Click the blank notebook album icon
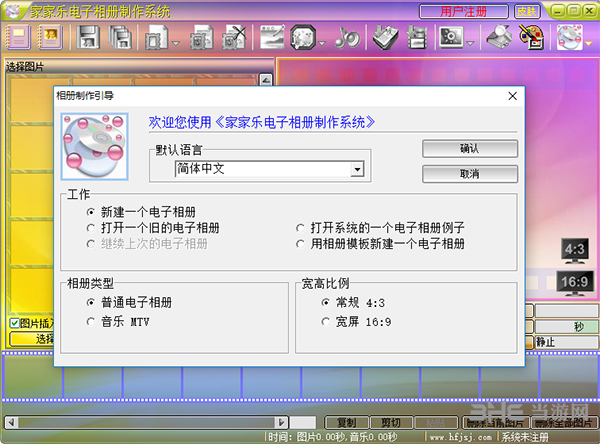600x444 pixels. click(17, 37)
